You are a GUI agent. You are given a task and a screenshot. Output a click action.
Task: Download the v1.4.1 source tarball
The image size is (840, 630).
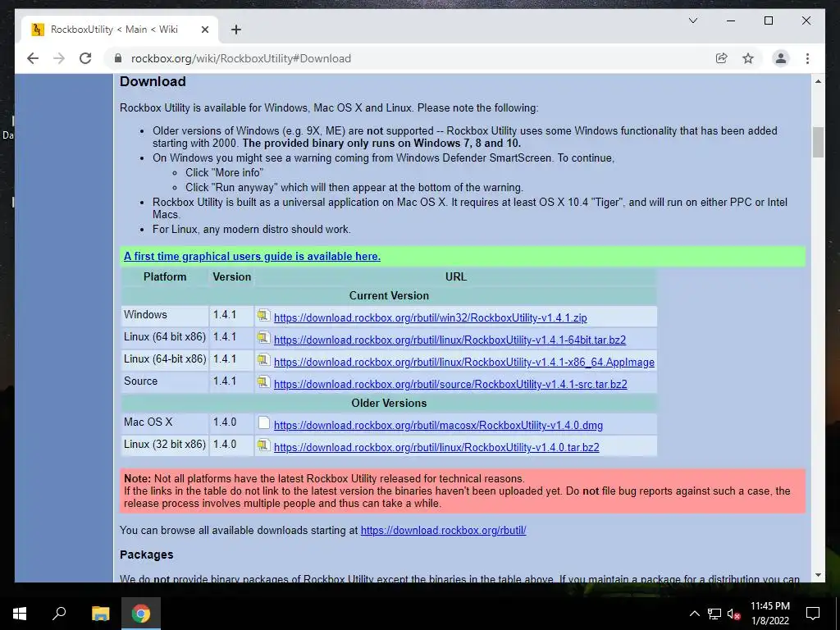click(x=450, y=384)
